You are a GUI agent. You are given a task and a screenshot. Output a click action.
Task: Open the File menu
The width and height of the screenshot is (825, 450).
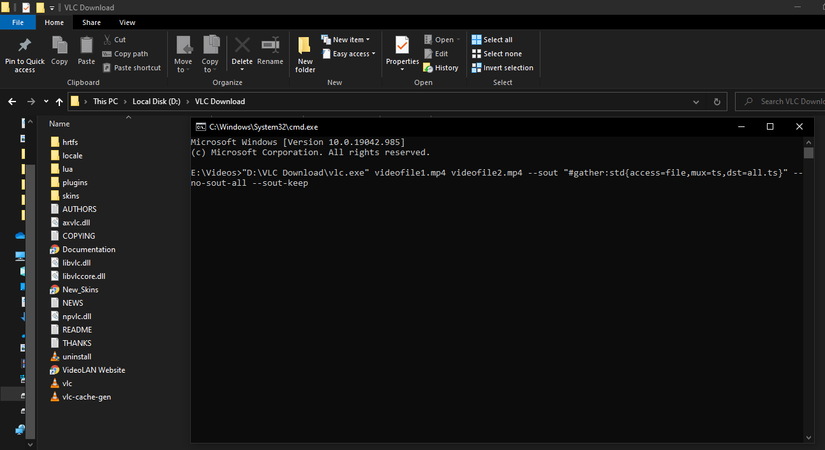tap(18, 22)
